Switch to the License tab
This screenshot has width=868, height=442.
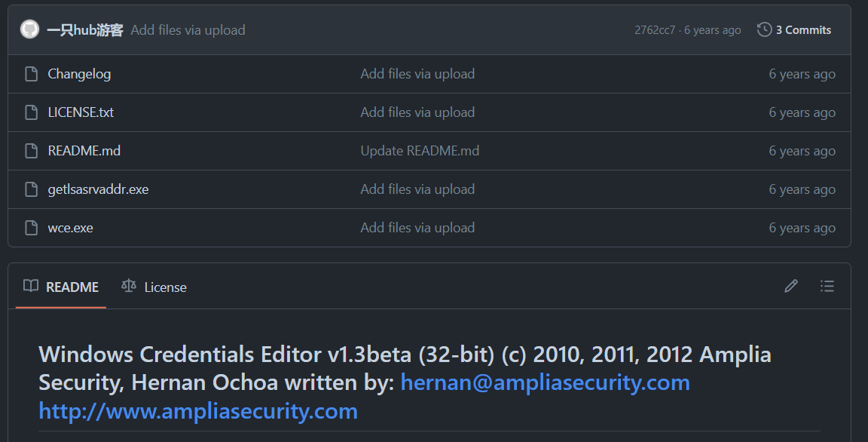(x=154, y=287)
